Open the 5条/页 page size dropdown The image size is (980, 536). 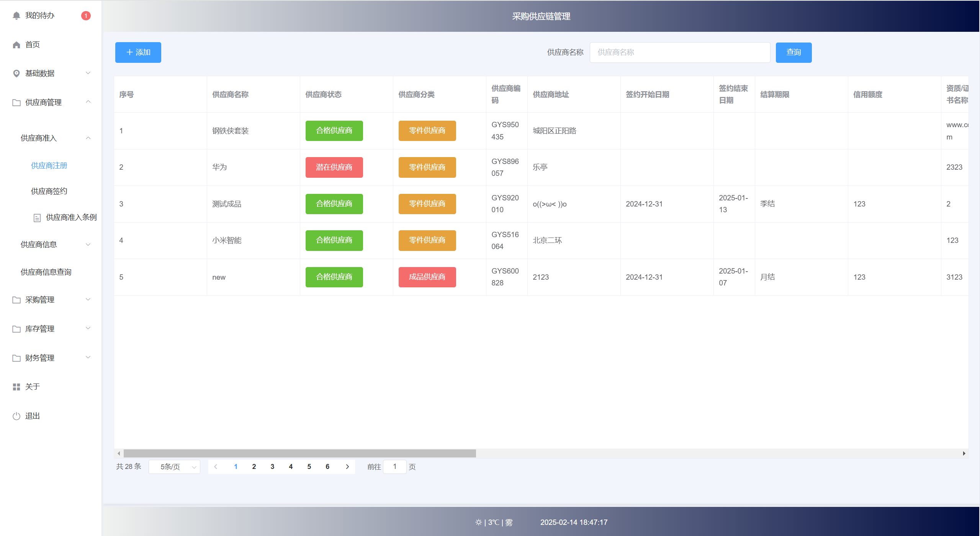click(x=175, y=467)
